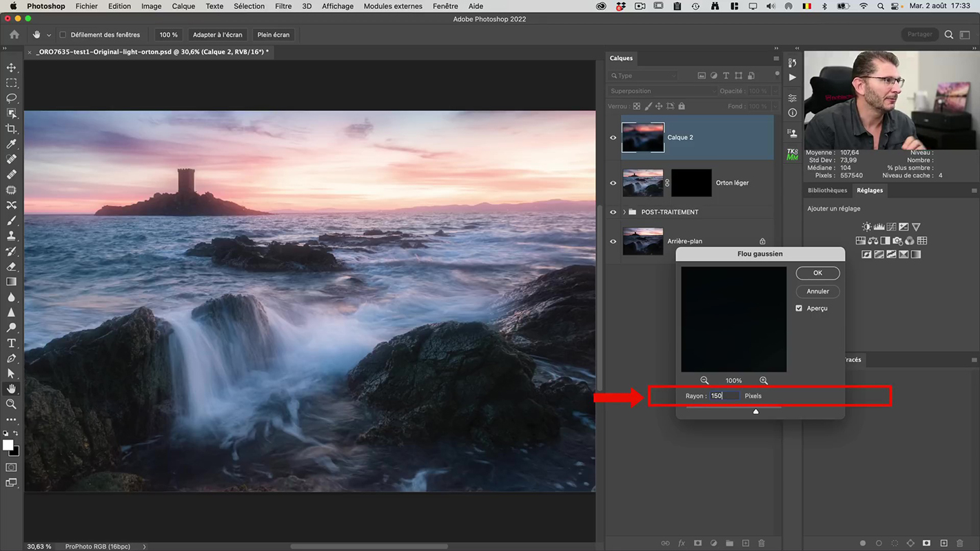Image resolution: width=980 pixels, height=551 pixels.
Task: Open the Superposition blend mode dropdown
Action: (662, 91)
